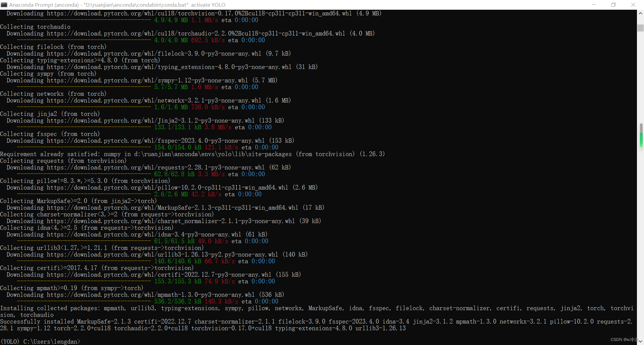
Task: Click the networkx-3.2.1 whl download URL
Action: tap(154, 100)
